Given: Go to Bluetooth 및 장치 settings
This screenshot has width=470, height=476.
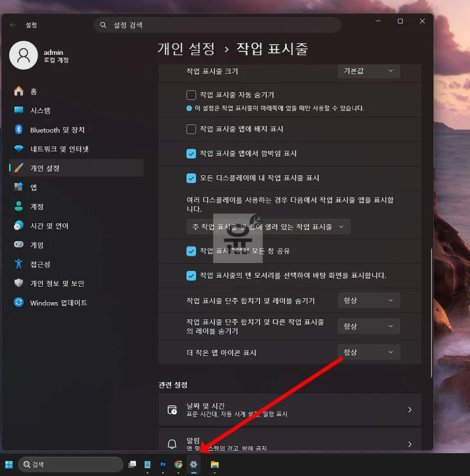Looking at the screenshot, I should point(76,130).
